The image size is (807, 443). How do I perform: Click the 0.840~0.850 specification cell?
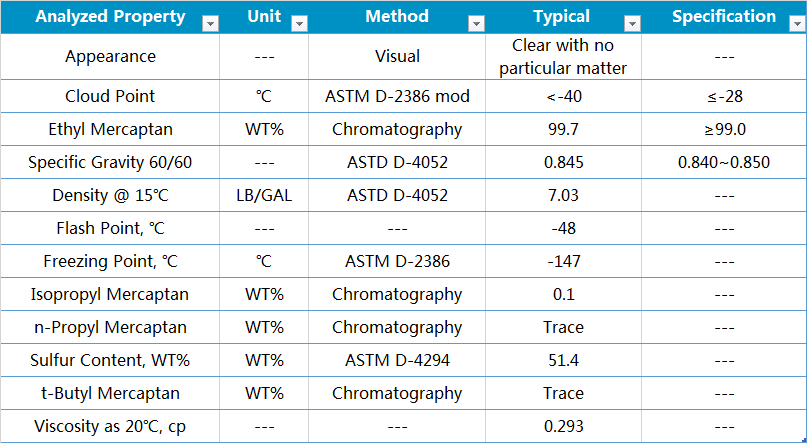click(723, 162)
